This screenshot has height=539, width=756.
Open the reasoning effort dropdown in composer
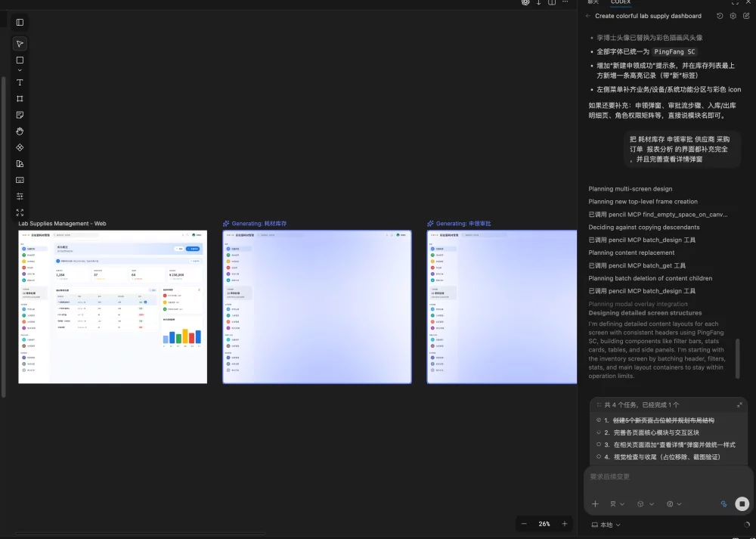tap(674, 503)
